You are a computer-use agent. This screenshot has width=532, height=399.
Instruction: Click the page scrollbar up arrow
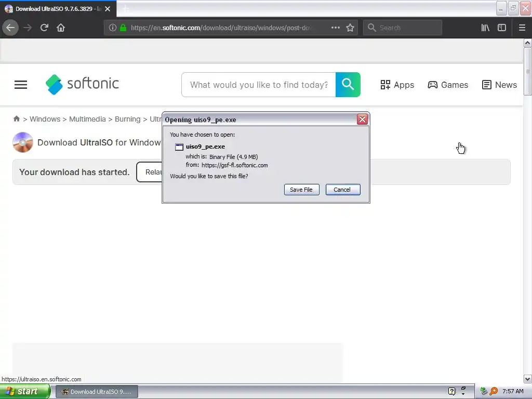[527, 43]
